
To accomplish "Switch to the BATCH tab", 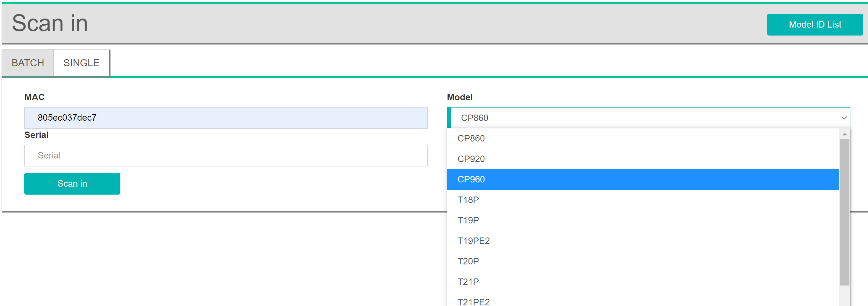I will click(28, 63).
